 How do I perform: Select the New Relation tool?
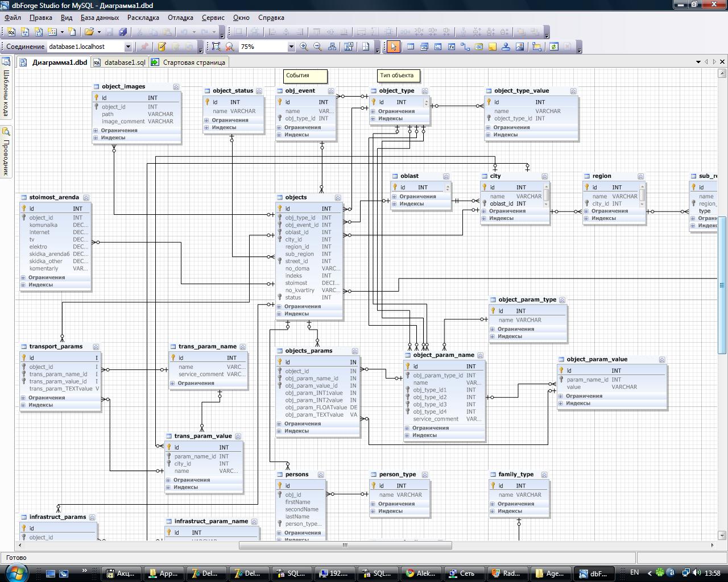pos(465,47)
